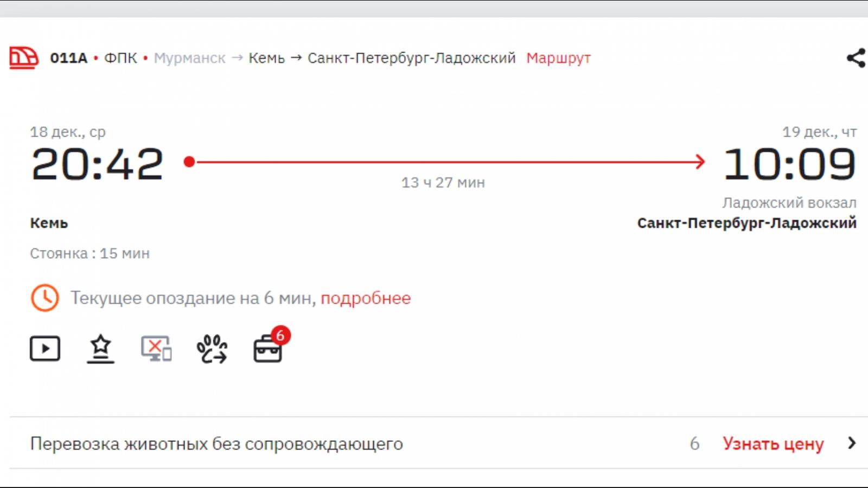Click the video play service icon
868x488 pixels.
(44, 349)
